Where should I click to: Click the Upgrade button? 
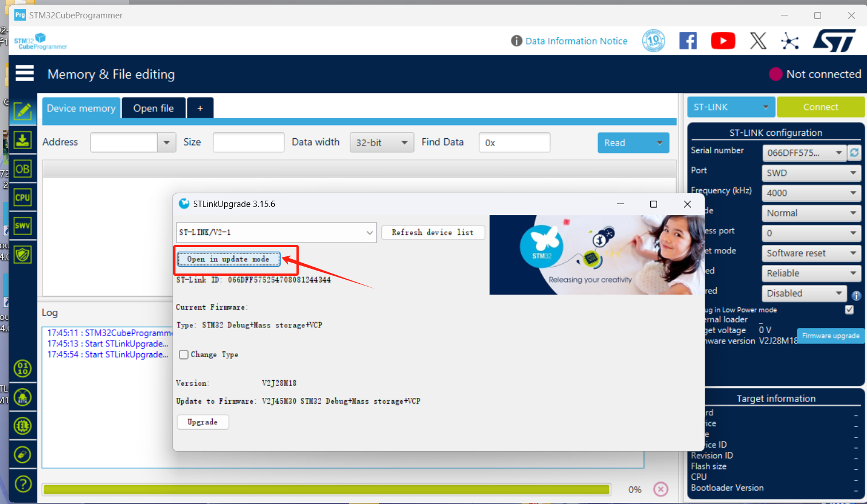[202, 422]
